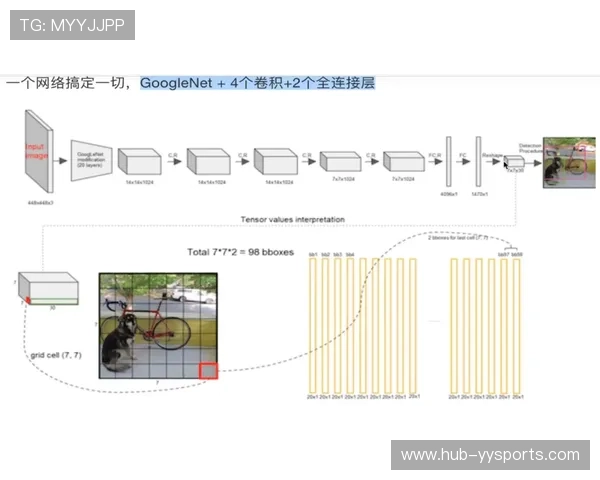Image resolution: width=600 pixels, height=480 pixels.
Task: Select the red highlighted grid cell
Action: click(208, 371)
